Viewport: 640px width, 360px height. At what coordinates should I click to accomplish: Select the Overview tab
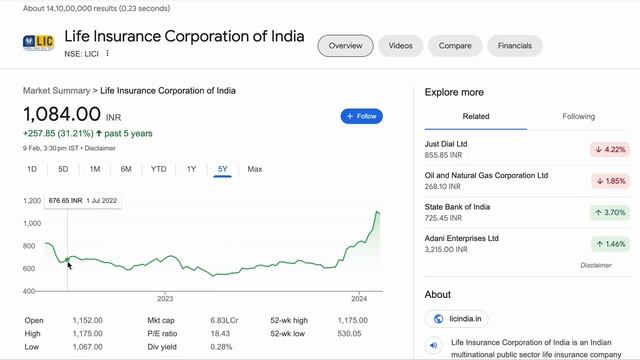(x=345, y=46)
